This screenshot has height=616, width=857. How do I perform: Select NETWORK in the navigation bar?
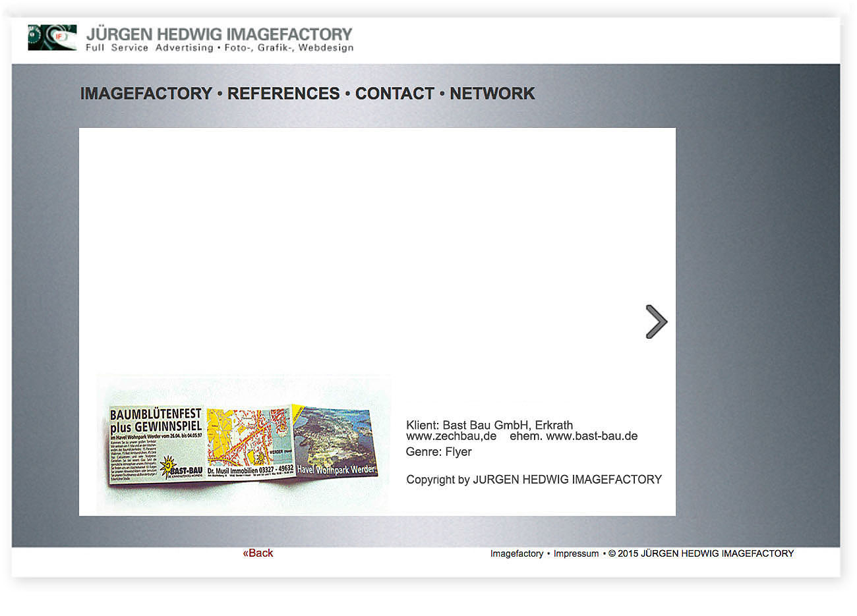tap(492, 94)
